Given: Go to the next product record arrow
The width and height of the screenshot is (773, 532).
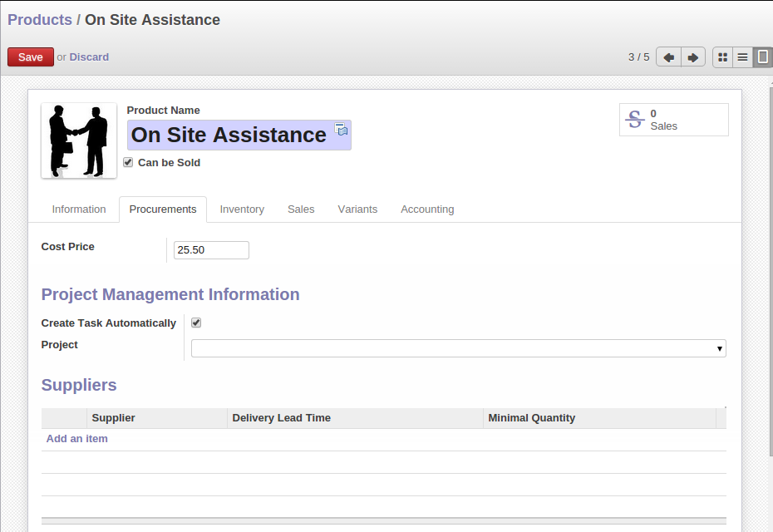Looking at the screenshot, I should (692, 57).
